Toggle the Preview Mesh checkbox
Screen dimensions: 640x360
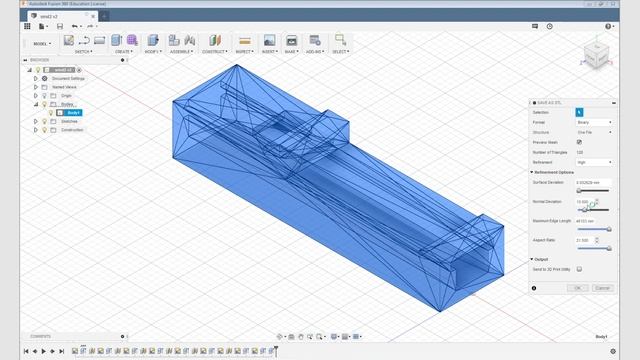tap(579, 142)
